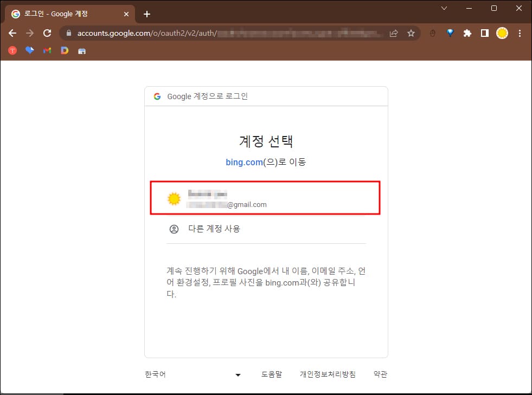The image size is (532, 395).
Task: Open the 개인정보처리방침 privacy link
Action: [x=328, y=374]
